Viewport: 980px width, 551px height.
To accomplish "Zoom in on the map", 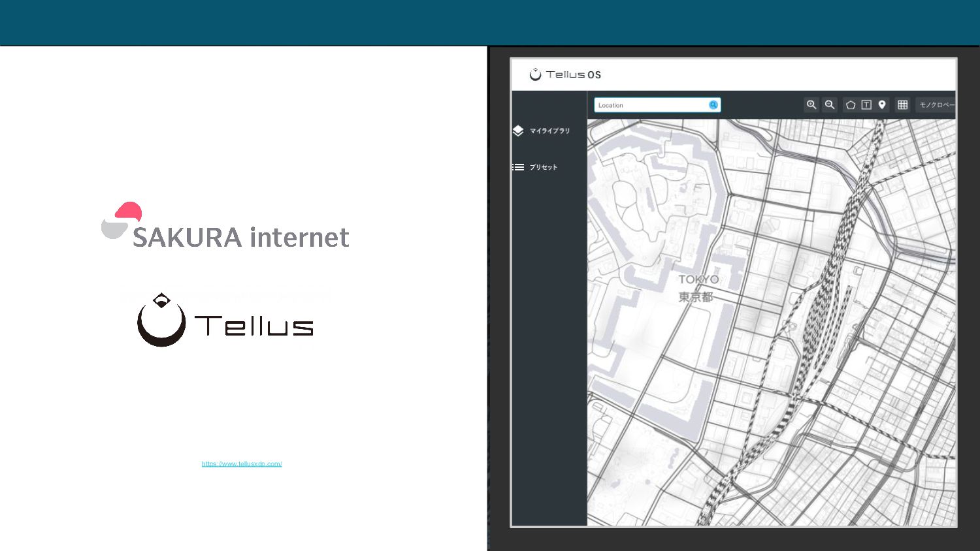I will pyautogui.click(x=811, y=104).
